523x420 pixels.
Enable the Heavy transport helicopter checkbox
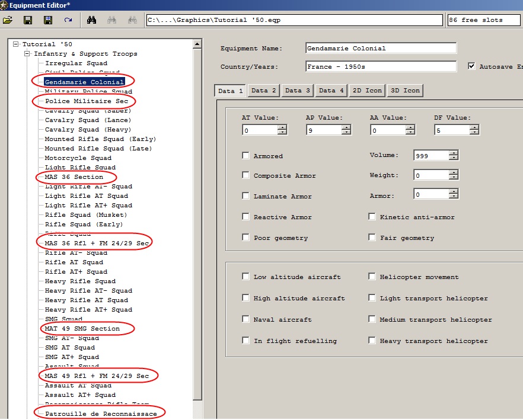coord(372,341)
